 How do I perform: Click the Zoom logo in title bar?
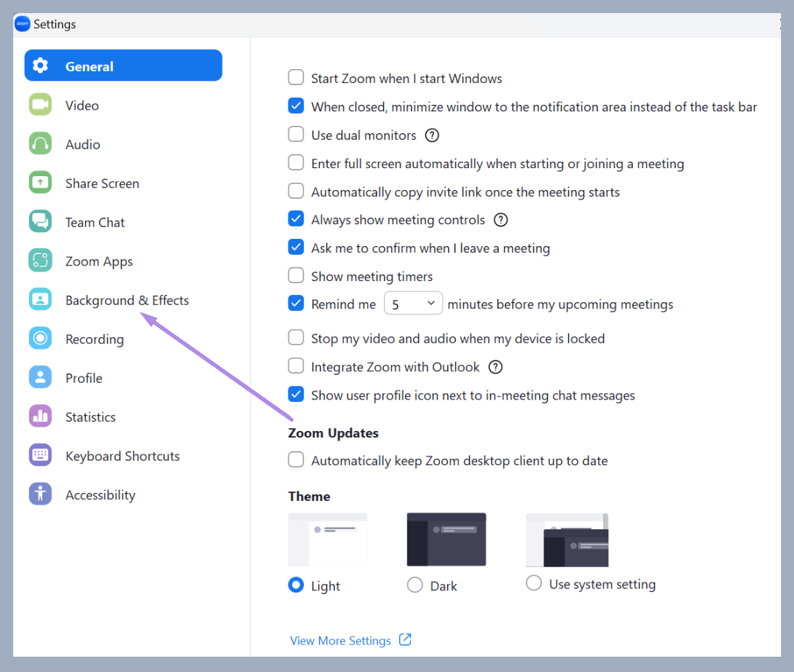click(23, 24)
